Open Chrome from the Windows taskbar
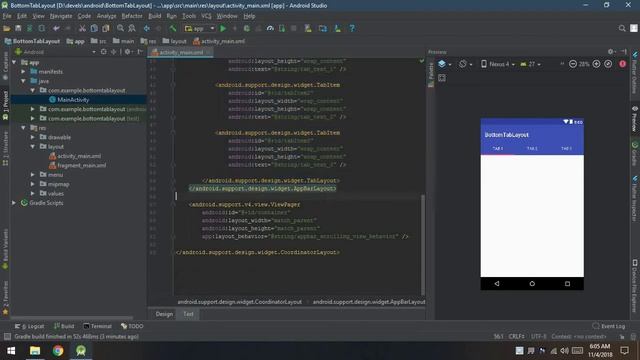Screen dimensions: 640x360 click(58, 351)
